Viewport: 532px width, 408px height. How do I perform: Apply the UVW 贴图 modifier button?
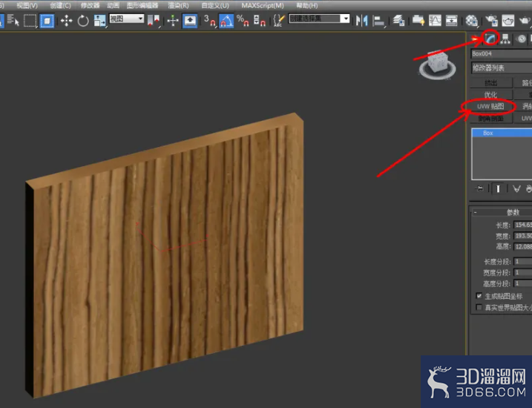(490, 107)
